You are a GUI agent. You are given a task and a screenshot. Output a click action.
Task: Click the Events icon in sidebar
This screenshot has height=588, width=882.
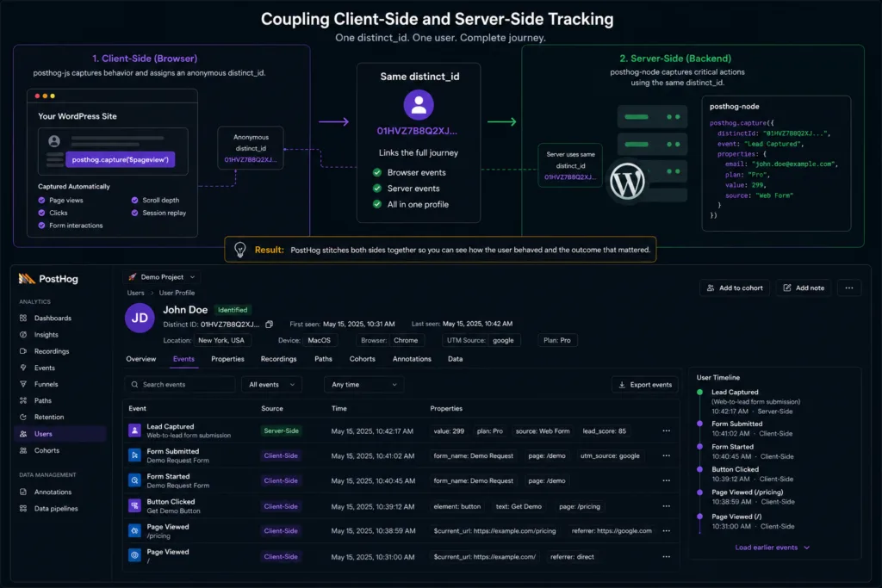[23, 368]
